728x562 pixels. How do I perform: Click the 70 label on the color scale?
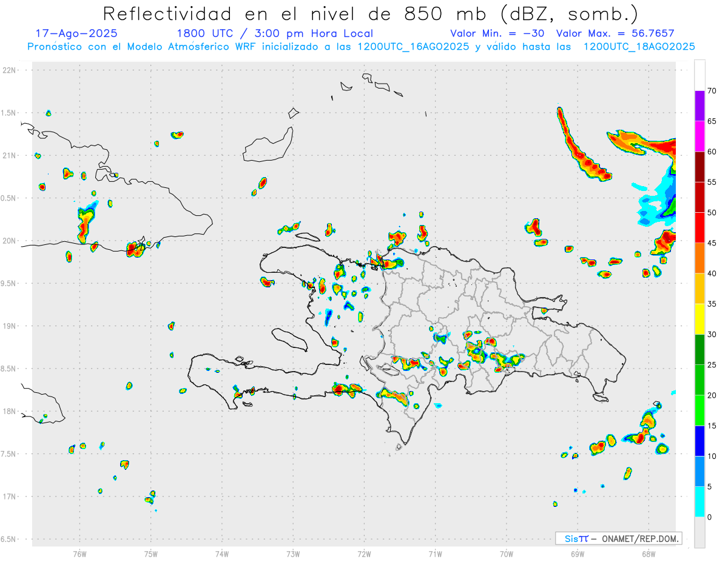point(712,91)
